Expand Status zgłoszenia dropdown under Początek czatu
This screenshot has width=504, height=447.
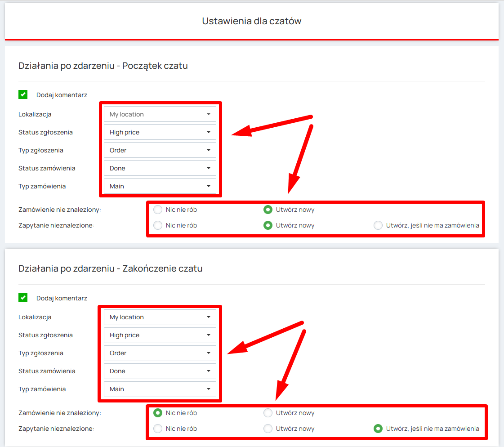(160, 132)
